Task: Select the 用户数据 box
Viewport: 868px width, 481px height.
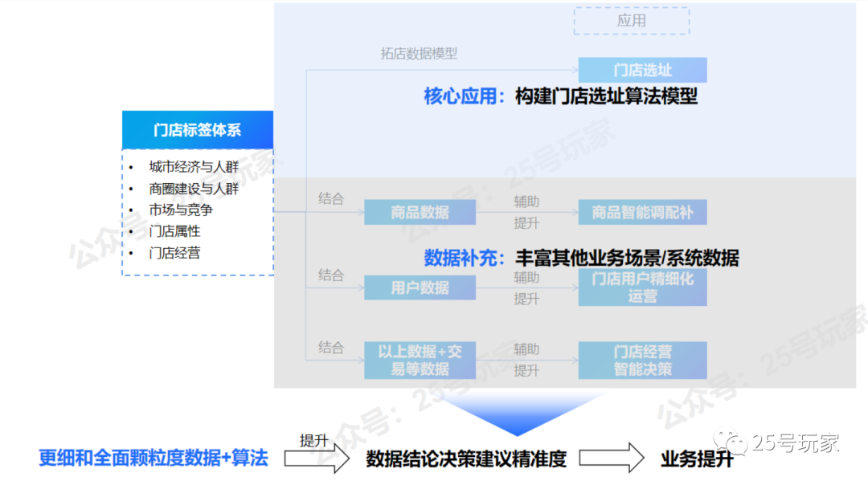Action: pyautogui.click(x=420, y=287)
